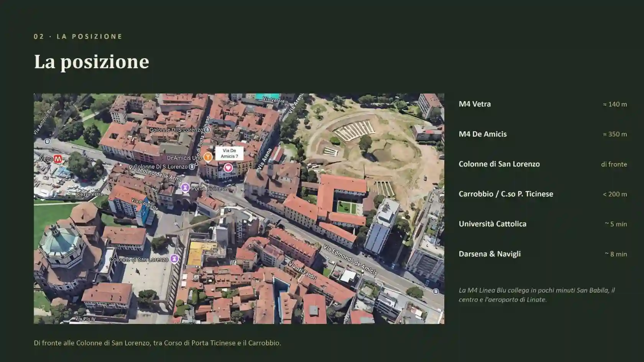Click the 'Carrobbio / C.so P. Ticinese' label

tap(506, 194)
